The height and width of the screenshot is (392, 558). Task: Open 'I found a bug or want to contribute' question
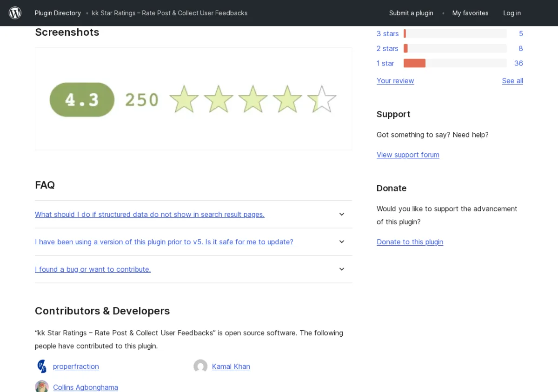(93, 269)
